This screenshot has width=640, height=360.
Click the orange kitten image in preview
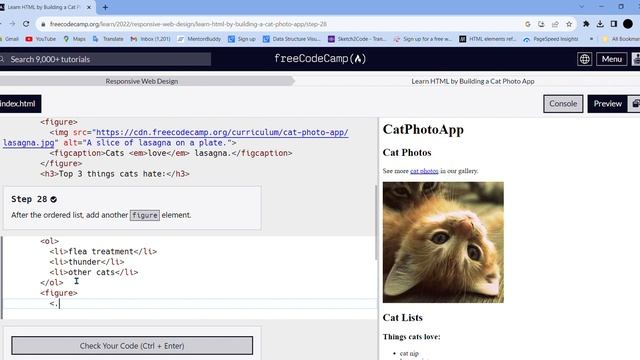tap(443, 242)
